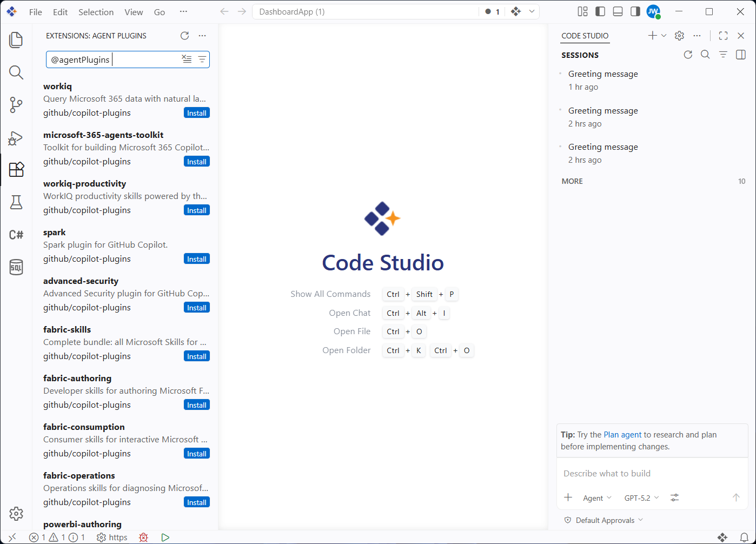Install the workiq plugin
Screen dimensions: 756x544
pos(197,113)
